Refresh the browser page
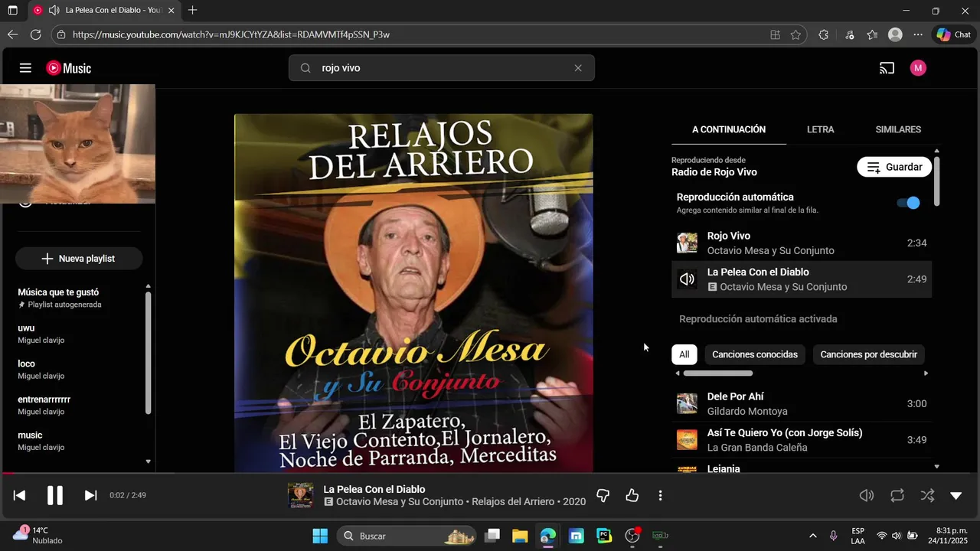The height and width of the screenshot is (551, 980). tap(35, 34)
